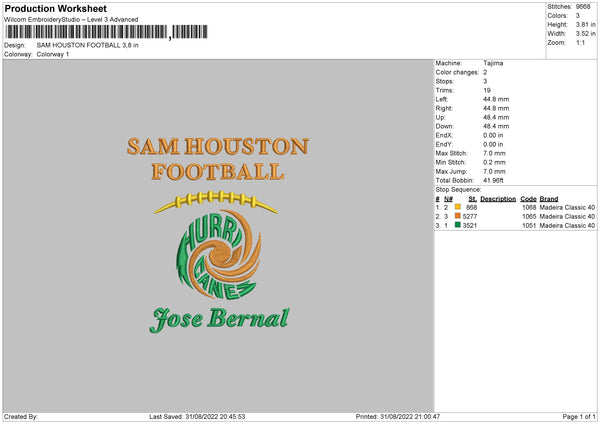Viewport: 600px width, 424px height.
Task: Click the 'Colorway 1' value
Action: coord(53,54)
